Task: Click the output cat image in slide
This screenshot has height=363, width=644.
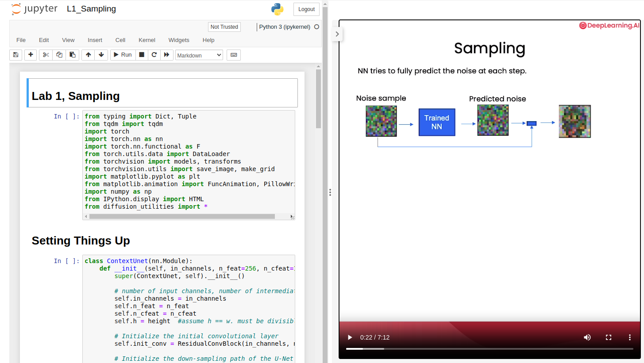Action: pos(575,121)
